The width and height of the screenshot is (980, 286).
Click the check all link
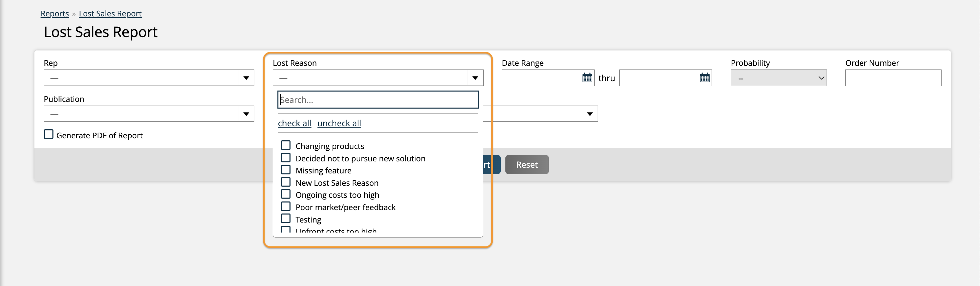pyautogui.click(x=294, y=123)
